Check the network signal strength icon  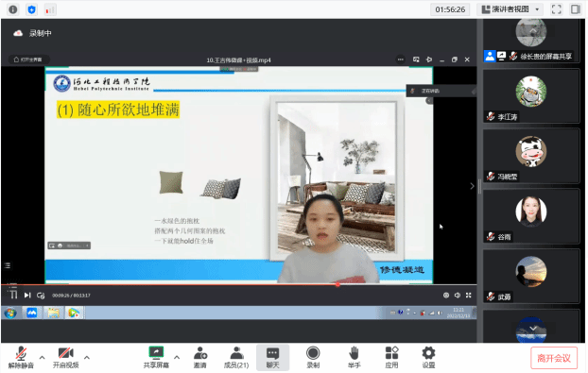pyautogui.click(x=50, y=9)
